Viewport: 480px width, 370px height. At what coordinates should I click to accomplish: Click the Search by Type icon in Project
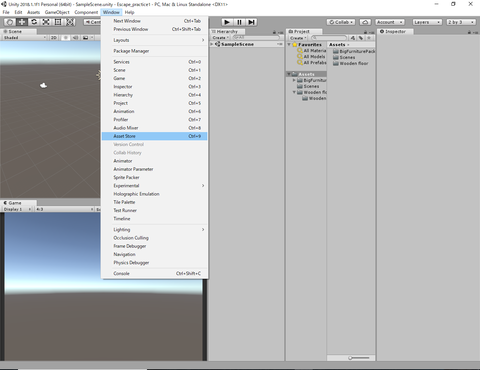tap(353, 38)
